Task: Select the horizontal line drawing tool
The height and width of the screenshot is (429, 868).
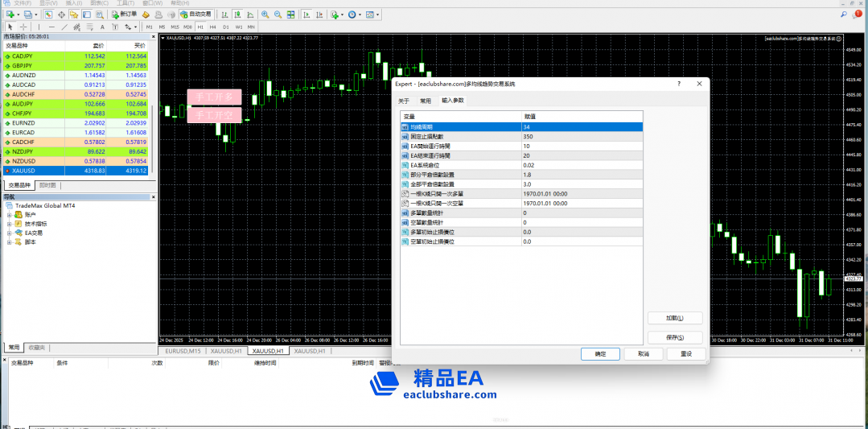Action: 51,27
